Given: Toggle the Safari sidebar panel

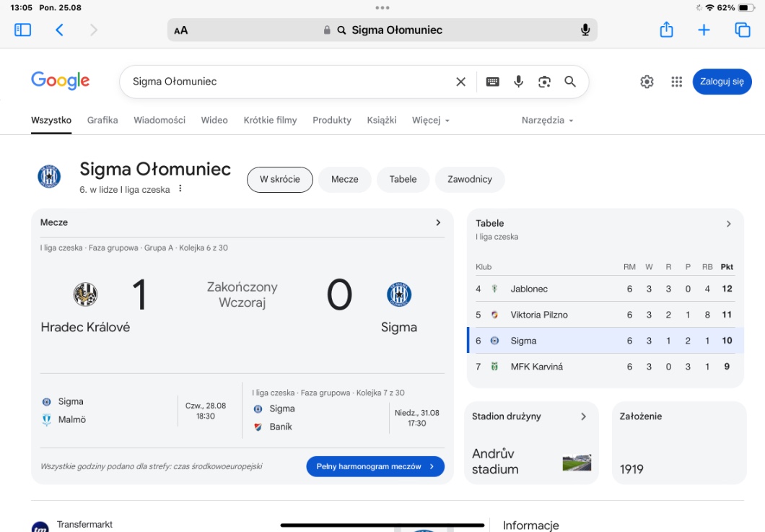Looking at the screenshot, I should pos(23,30).
